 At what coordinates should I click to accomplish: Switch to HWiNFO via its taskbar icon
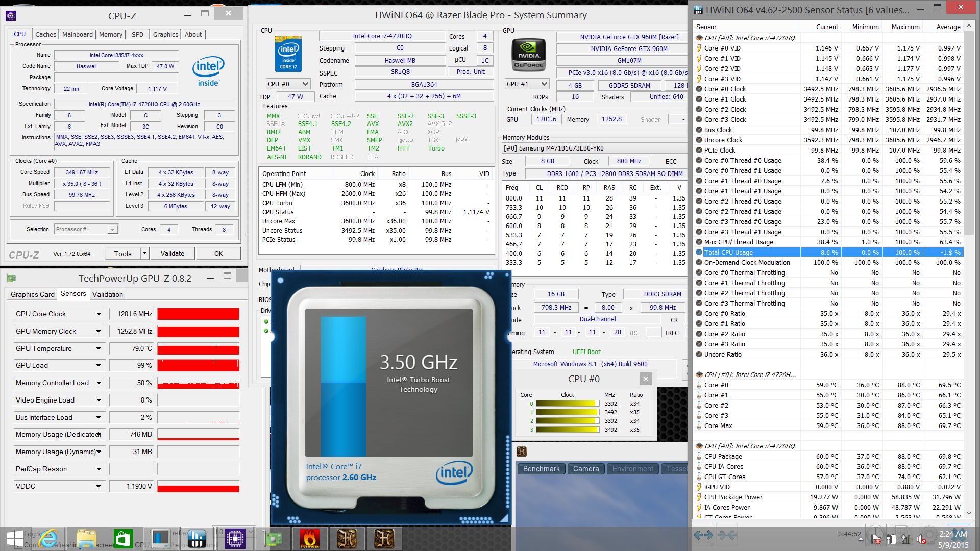click(197, 539)
